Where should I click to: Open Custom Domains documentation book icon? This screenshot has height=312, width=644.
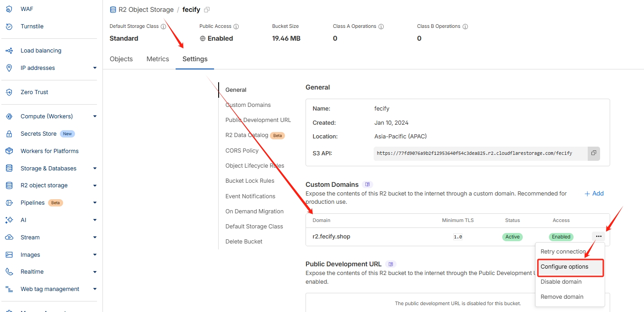click(x=367, y=185)
